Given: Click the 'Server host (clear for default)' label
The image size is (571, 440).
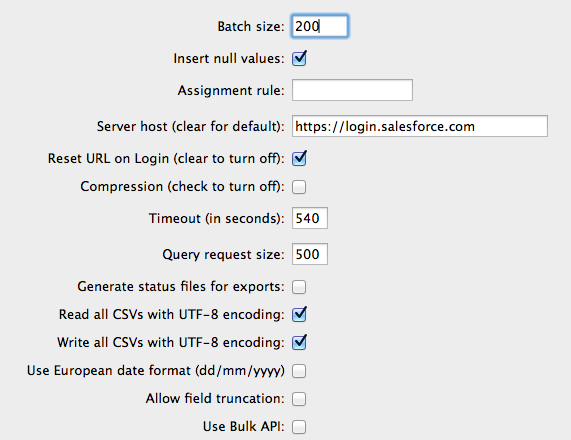Looking at the screenshot, I should (190, 126).
